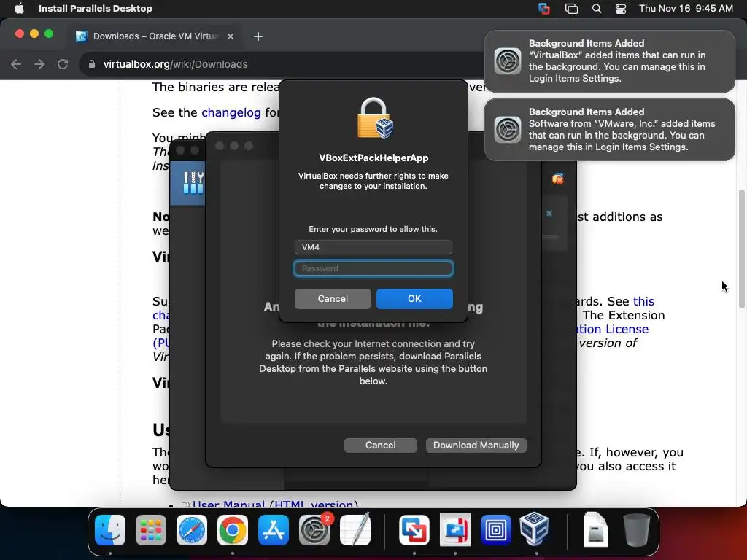
Task: Open Safari from the Dock
Action: pos(192,530)
